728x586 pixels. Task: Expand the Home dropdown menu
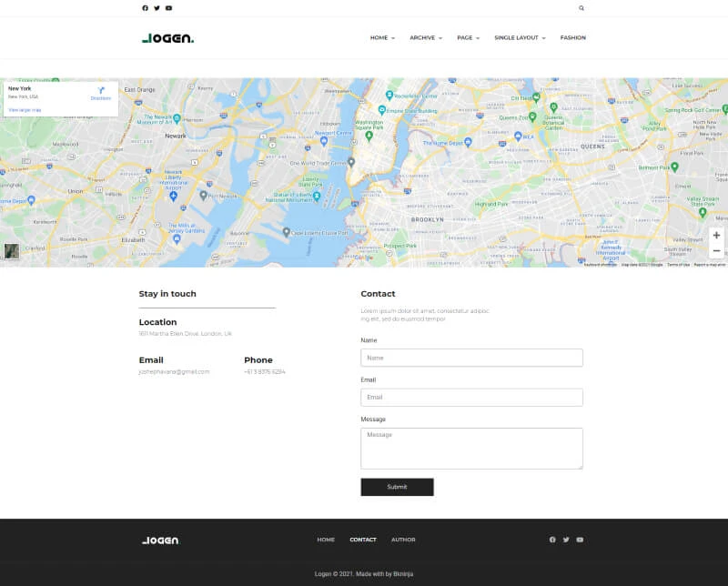(x=382, y=38)
